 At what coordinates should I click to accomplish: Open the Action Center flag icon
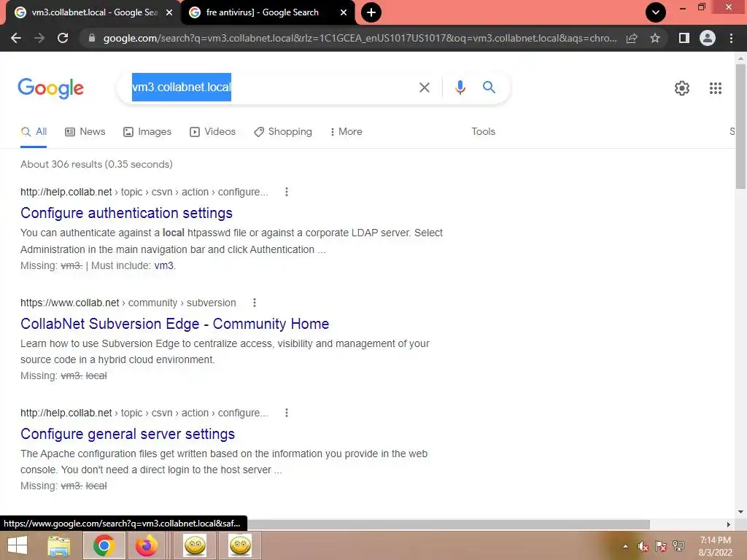(x=661, y=546)
